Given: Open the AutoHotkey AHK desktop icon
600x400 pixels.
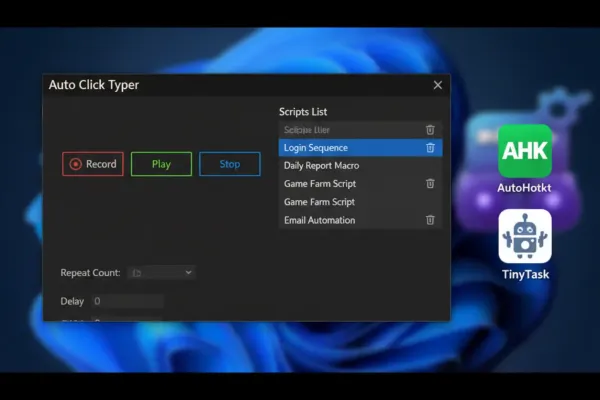Looking at the screenshot, I should 525,151.
